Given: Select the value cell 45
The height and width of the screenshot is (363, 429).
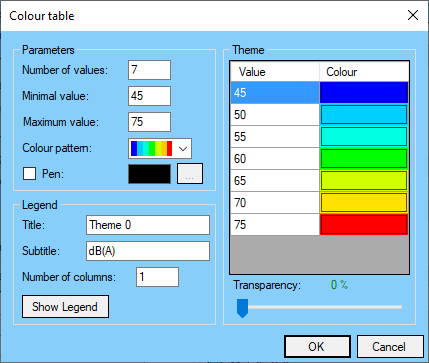Looking at the screenshot, I should pyautogui.click(x=275, y=93).
